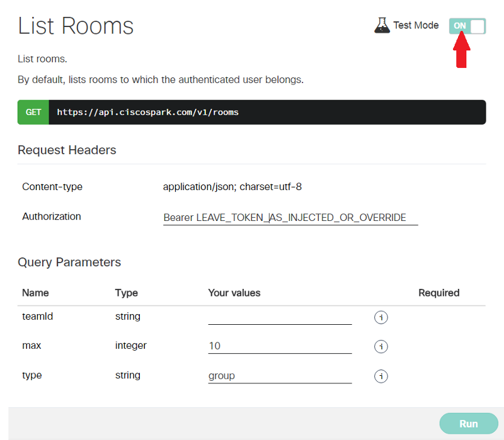Focus the Authorization bearer token field
Screen dimensions: 504x440
pyautogui.click(x=290, y=218)
